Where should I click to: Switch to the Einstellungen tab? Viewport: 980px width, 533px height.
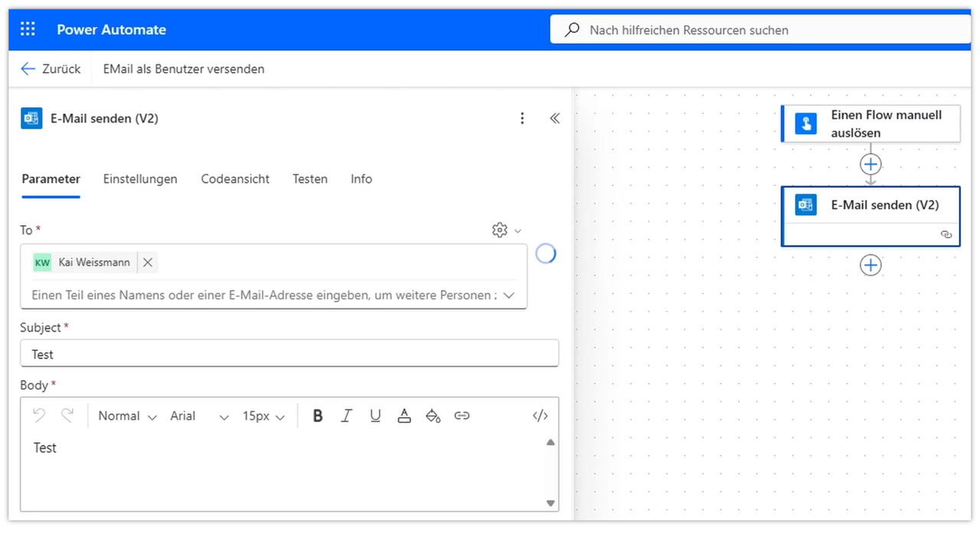[140, 179]
